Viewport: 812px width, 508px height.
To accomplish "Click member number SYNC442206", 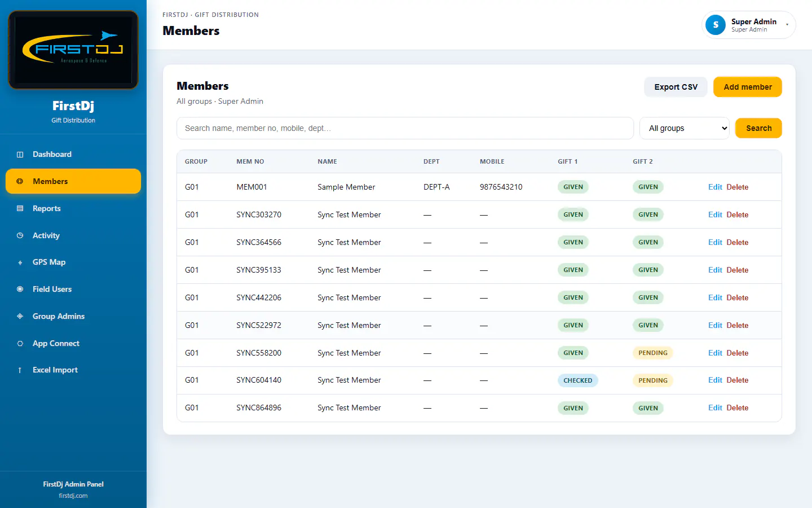I will (259, 297).
